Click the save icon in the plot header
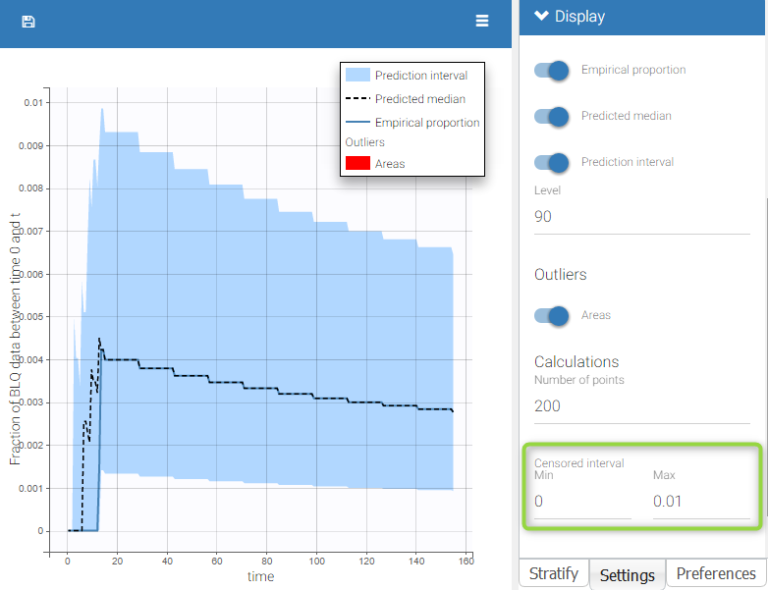 [x=28, y=21]
